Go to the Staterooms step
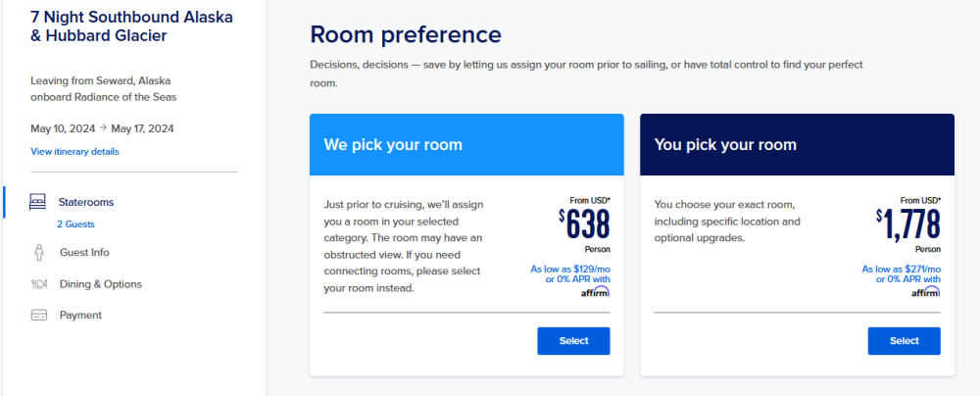The width and height of the screenshot is (980, 396). (x=86, y=202)
